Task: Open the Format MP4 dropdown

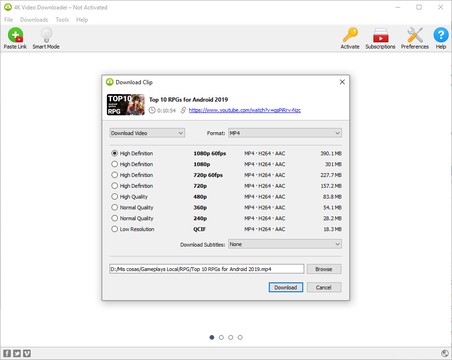Action: pos(285,133)
